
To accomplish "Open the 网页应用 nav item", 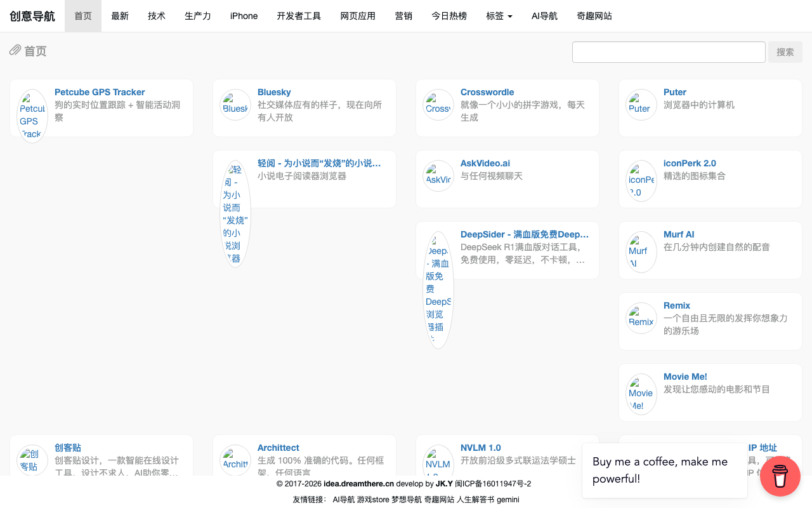I will click(x=358, y=16).
